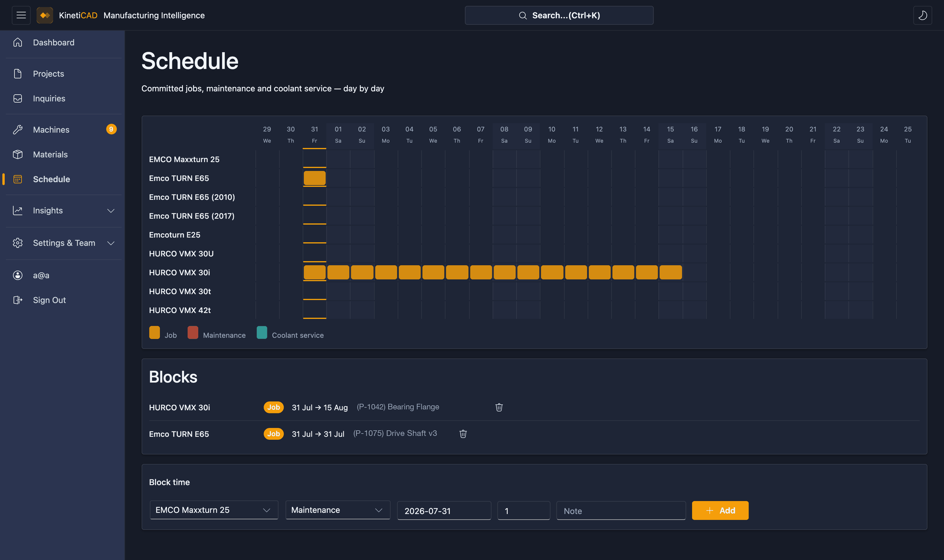
Task: Click the Machines wrench icon
Action: point(18,130)
